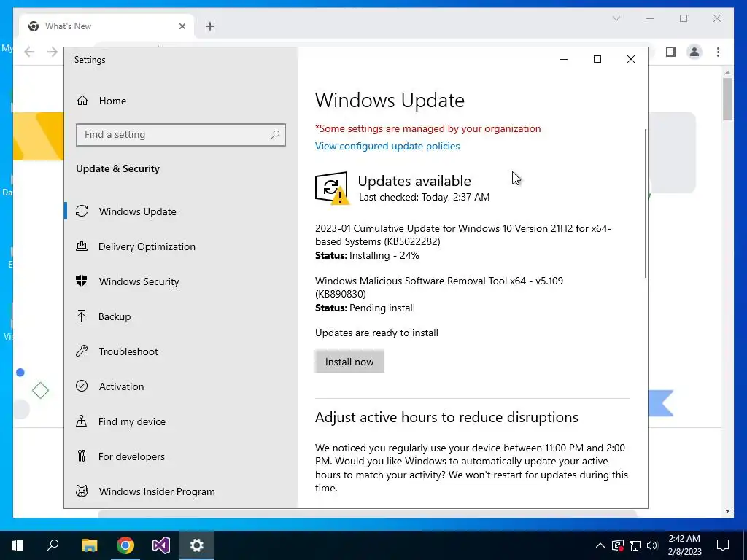The height and width of the screenshot is (560, 747).
Task: Open taskbar search magnifier
Action: tap(53, 545)
